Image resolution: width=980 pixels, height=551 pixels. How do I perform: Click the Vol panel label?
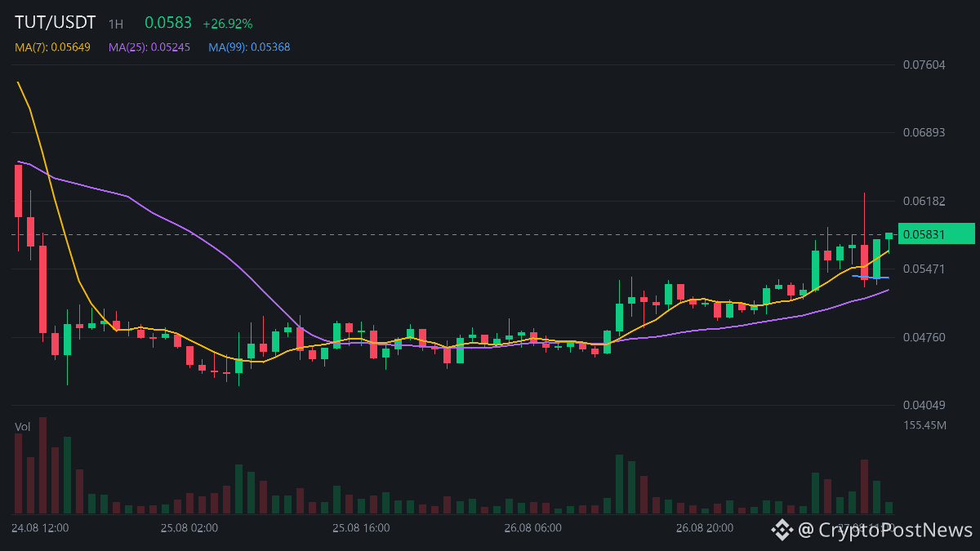(22, 426)
